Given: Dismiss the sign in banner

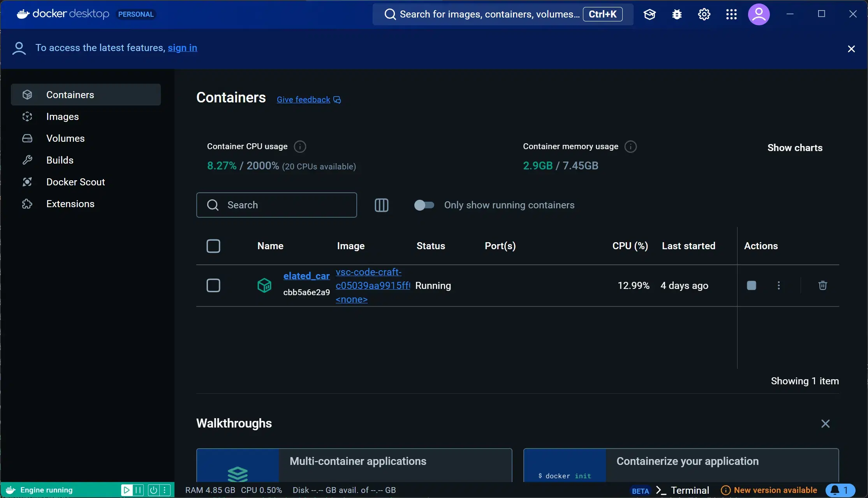Looking at the screenshot, I should (851, 49).
